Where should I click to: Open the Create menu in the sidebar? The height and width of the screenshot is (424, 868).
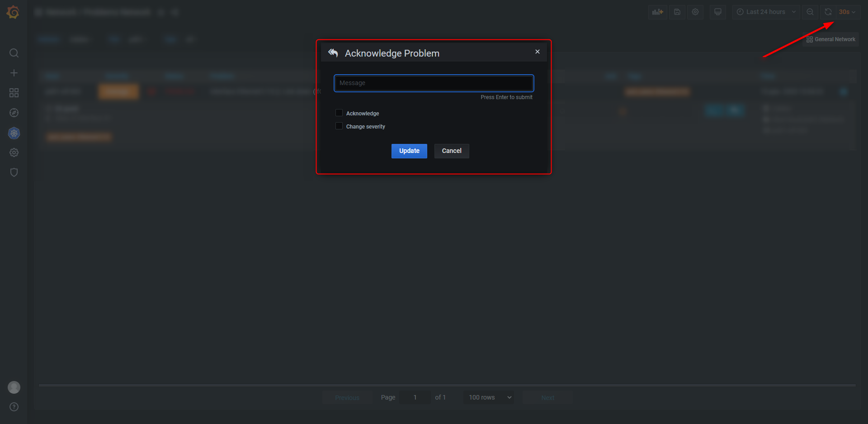point(14,72)
